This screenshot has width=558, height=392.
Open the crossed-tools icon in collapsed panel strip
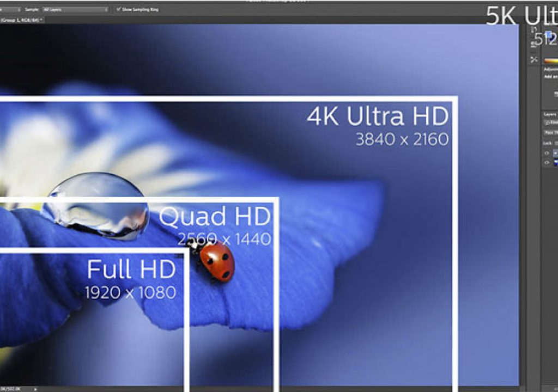[534, 59]
